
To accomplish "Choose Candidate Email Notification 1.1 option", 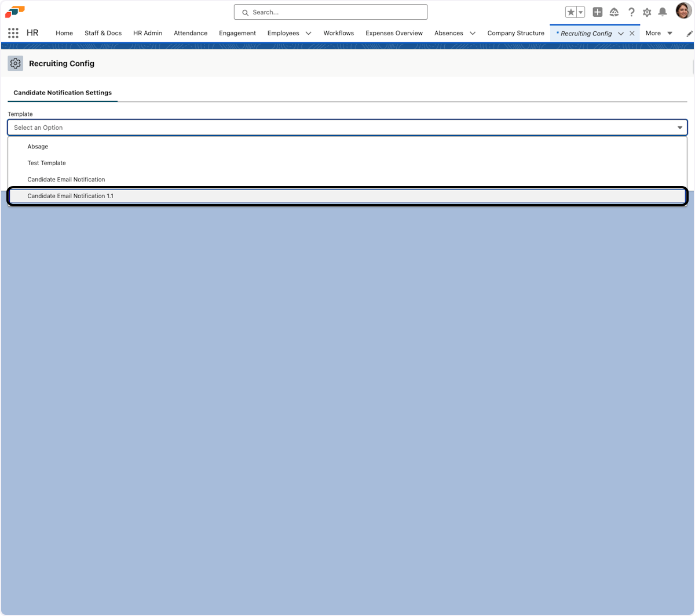I will (x=71, y=196).
